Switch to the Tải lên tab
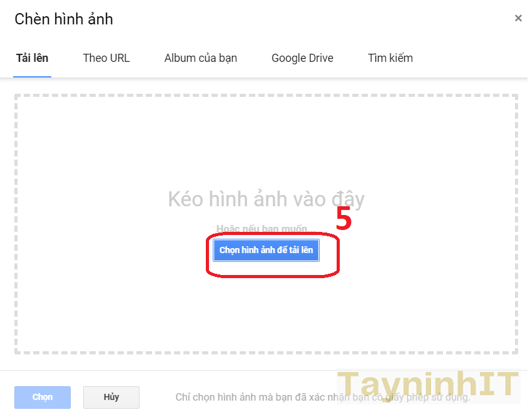530x420 pixels. [x=32, y=58]
